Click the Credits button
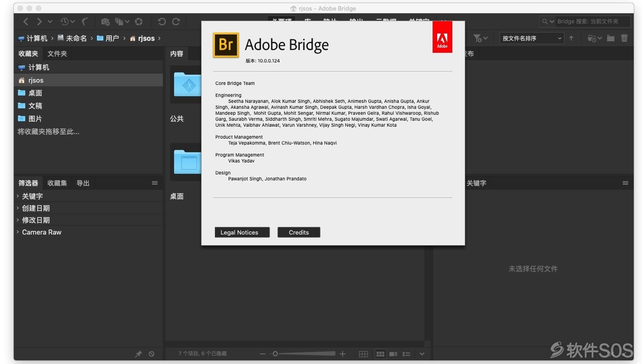Image resolution: width=642 pixels, height=364 pixels. click(x=299, y=232)
